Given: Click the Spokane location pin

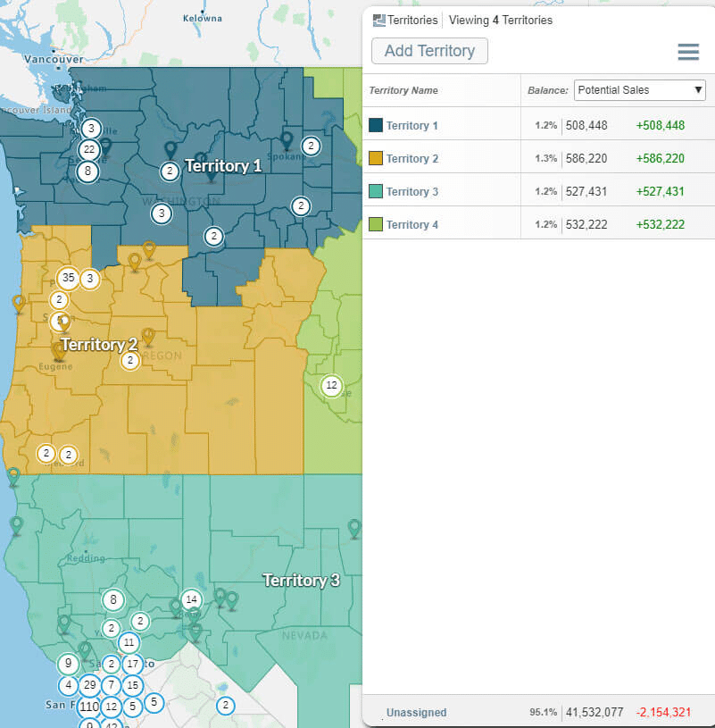Looking at the screenshot, I should click(287, 141).
